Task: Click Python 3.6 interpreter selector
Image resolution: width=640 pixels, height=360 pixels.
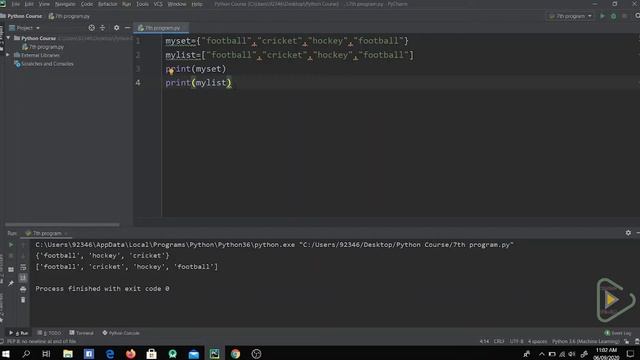Action: [586, 341]
